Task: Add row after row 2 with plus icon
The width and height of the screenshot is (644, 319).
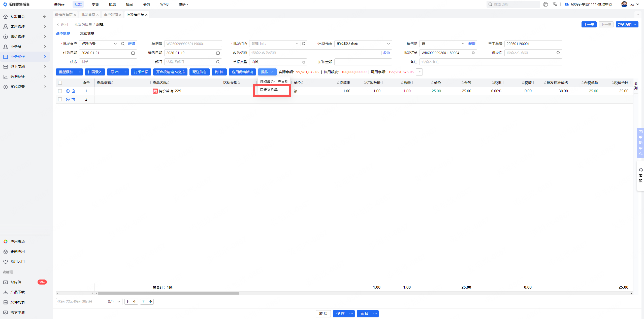Action: (x=68, y=99)
